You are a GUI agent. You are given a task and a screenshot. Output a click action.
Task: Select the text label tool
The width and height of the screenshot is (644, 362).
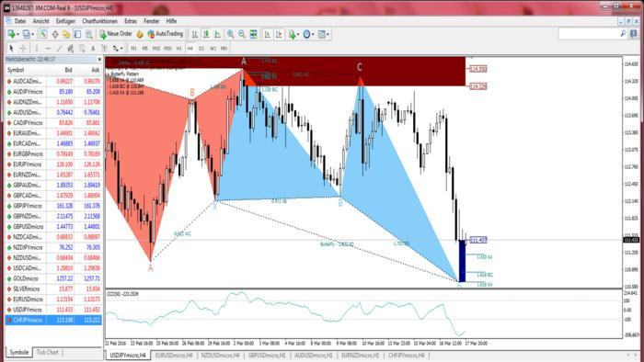pos(104,49)
